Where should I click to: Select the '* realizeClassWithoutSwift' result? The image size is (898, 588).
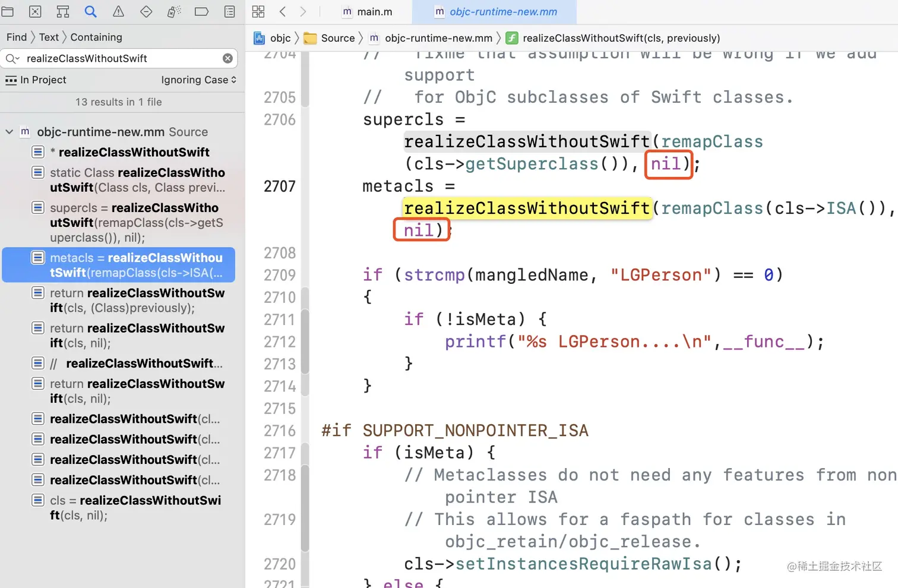[x=122, y=152]
